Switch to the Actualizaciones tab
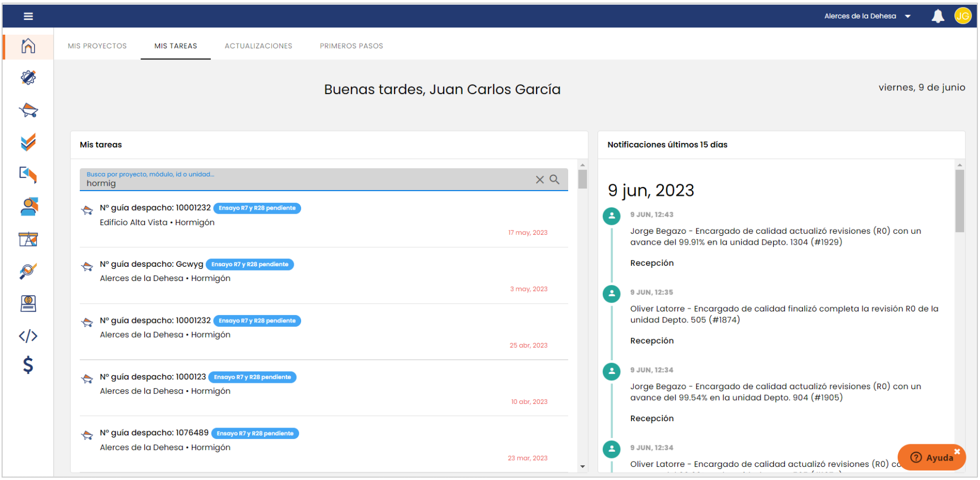The width and height of the screenshot is (980, 480). click(258, 46)
